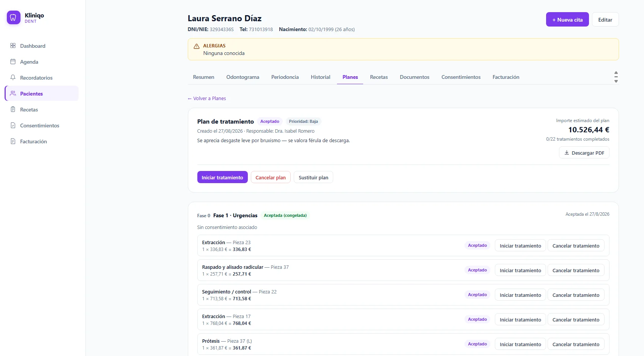Click the Recordatorios bell icon

13,77
